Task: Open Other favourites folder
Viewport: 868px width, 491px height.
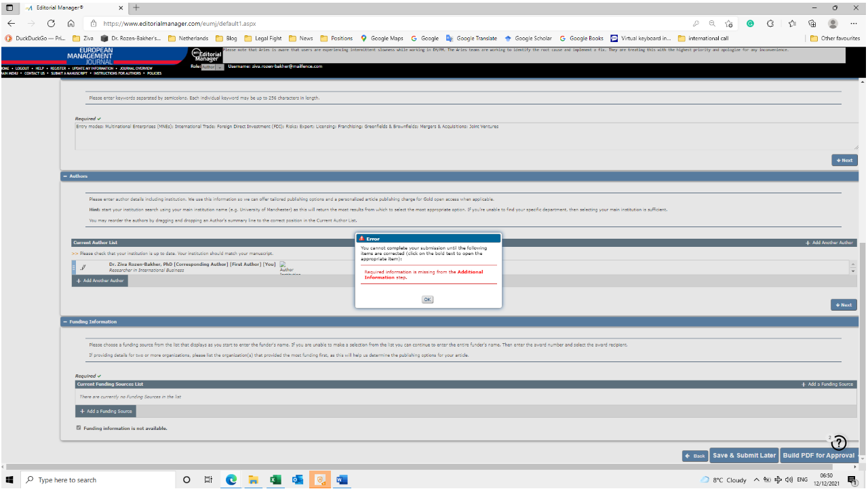Action: (835, 39)
